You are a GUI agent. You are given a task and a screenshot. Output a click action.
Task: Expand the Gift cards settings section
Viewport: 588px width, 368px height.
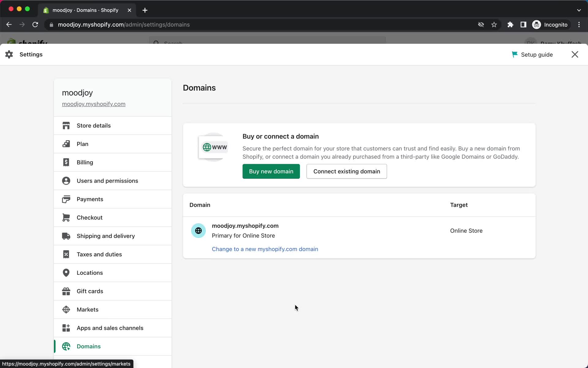[x=90, y=291]
